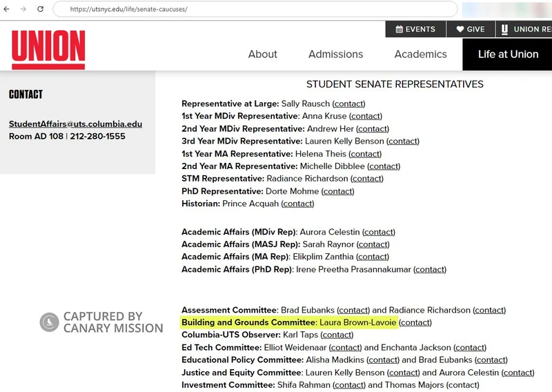Click the browser address bar
Image resolution: width=552 pixels, height=392 pixels.
pyautogui.click(x=255, y=10)
